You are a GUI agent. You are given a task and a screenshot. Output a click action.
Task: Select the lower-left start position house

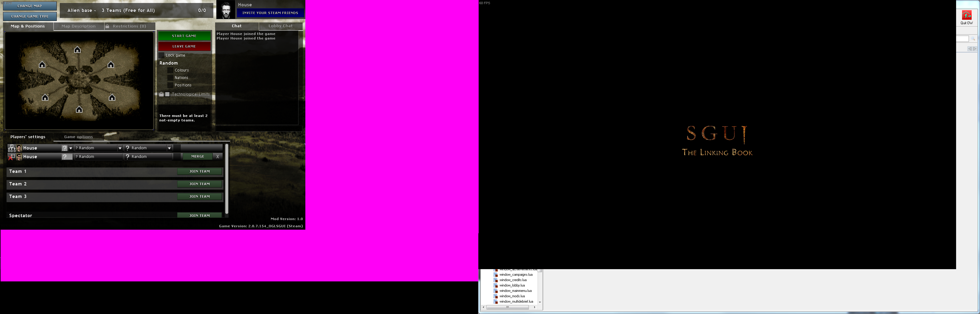(x=45, y=97)
